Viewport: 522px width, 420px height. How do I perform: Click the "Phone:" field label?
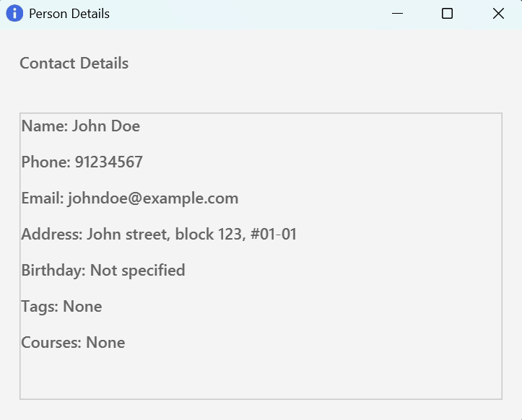[x=46, y=162]
